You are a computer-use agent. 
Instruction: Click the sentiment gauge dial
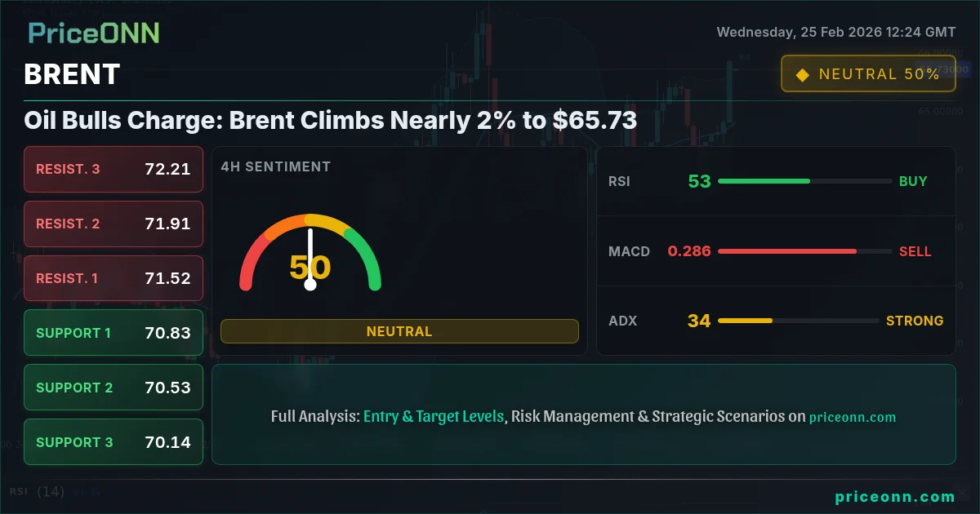pyautogui.click(x=310, y=252)
